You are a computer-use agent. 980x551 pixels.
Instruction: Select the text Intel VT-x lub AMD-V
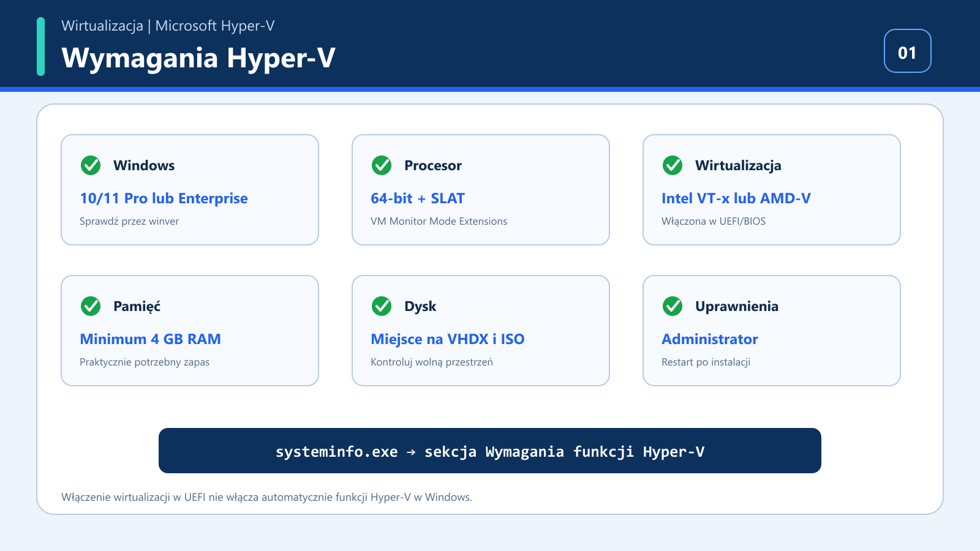coord(736,198)
